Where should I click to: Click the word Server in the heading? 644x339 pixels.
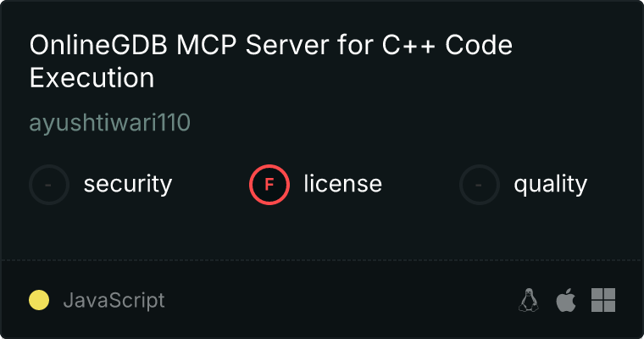(x=287, y=45)
